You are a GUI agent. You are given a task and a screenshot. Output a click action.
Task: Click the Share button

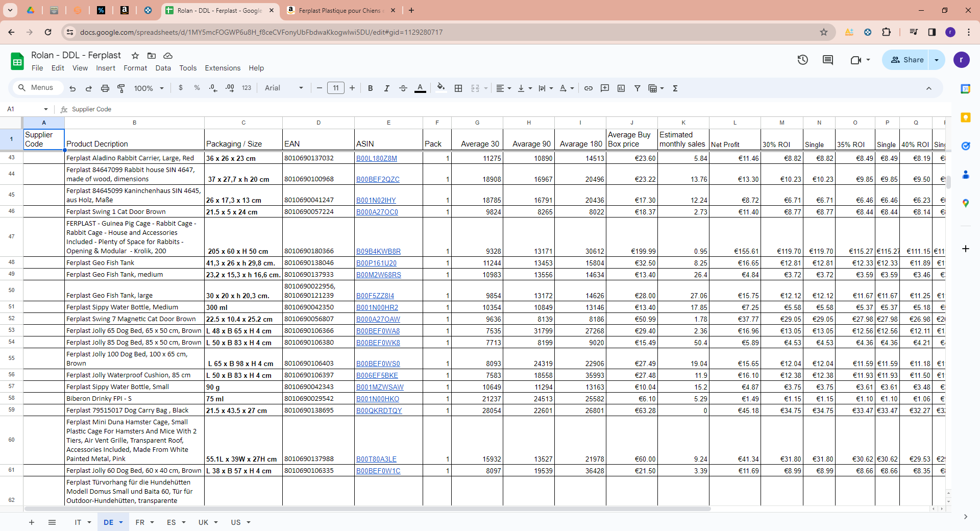pos(907,60)
